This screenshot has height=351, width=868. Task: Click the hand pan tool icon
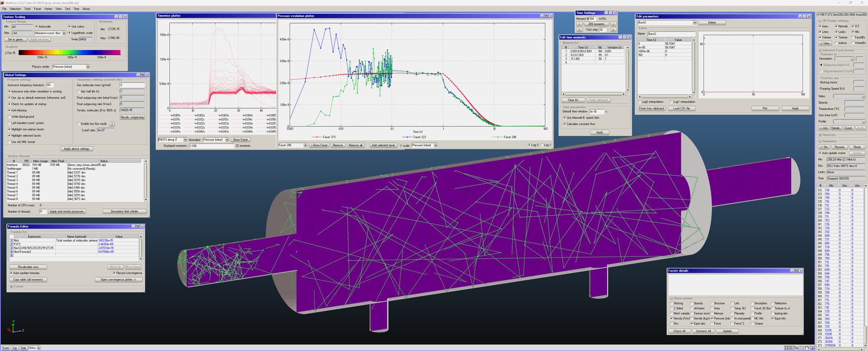tap(807, 347)
